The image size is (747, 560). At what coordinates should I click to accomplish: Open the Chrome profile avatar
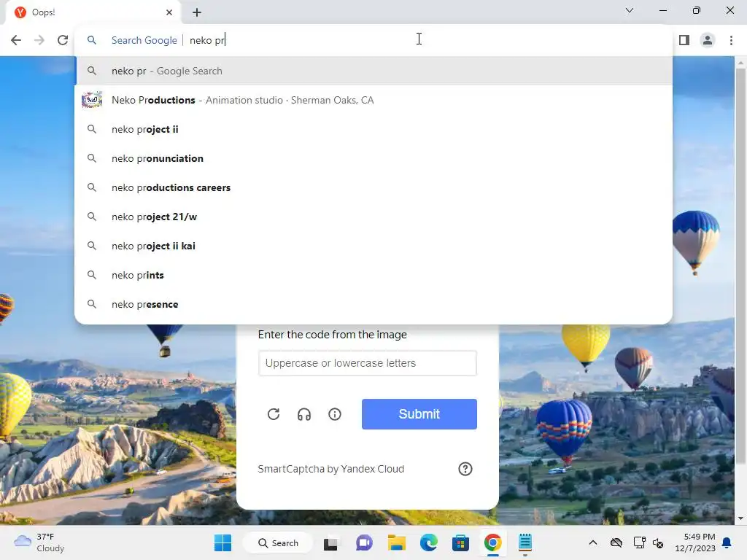click(708, 40)
